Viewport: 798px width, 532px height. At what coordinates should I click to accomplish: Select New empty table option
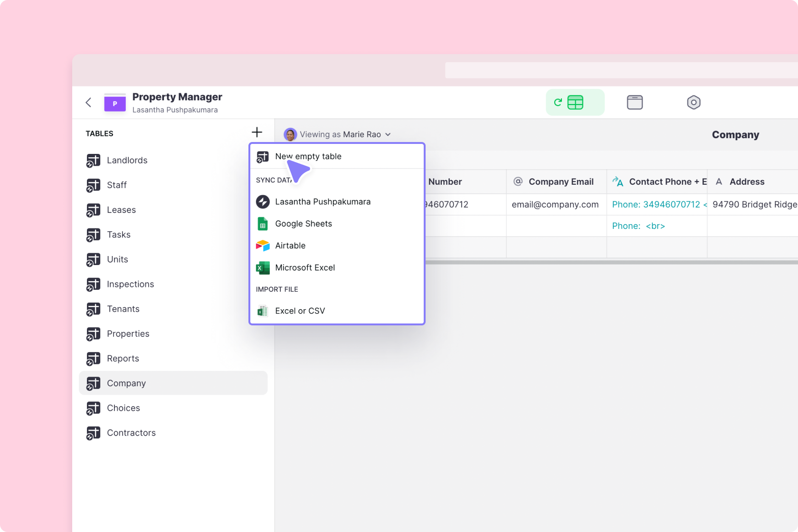tap(308, 156)
